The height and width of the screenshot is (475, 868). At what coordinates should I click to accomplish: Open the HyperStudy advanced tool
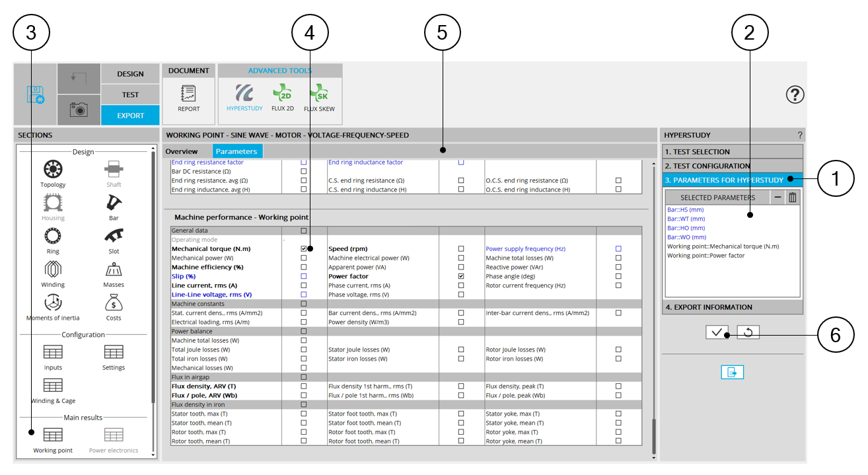(244, 96)
